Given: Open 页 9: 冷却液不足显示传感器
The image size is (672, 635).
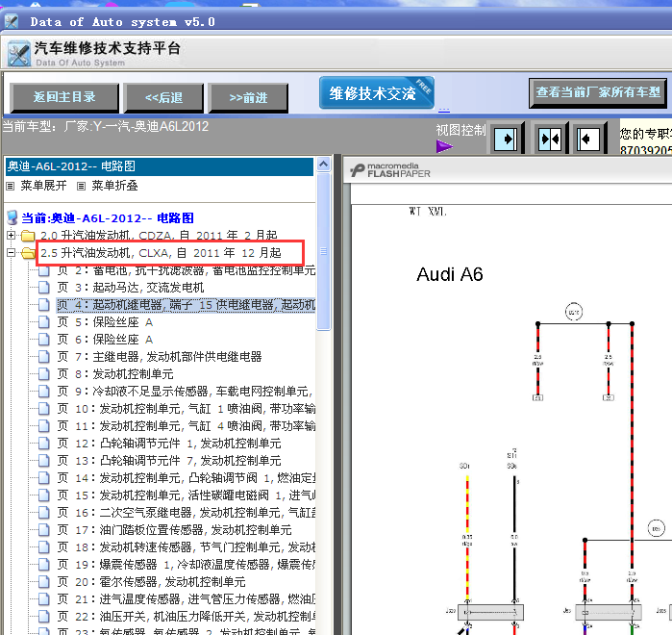Looking at the screenshot, I should point(186,392).
